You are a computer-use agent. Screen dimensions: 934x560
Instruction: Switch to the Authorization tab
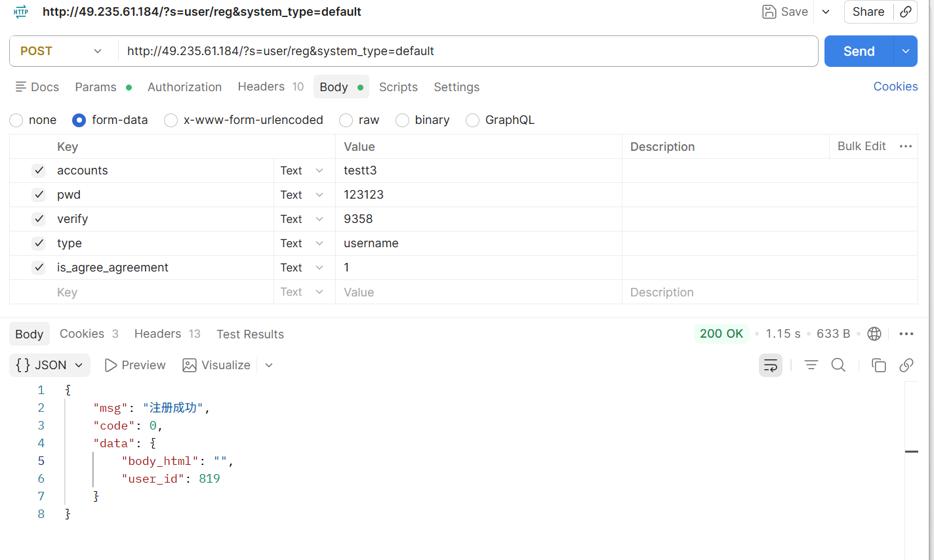click(x=184, y=87)
